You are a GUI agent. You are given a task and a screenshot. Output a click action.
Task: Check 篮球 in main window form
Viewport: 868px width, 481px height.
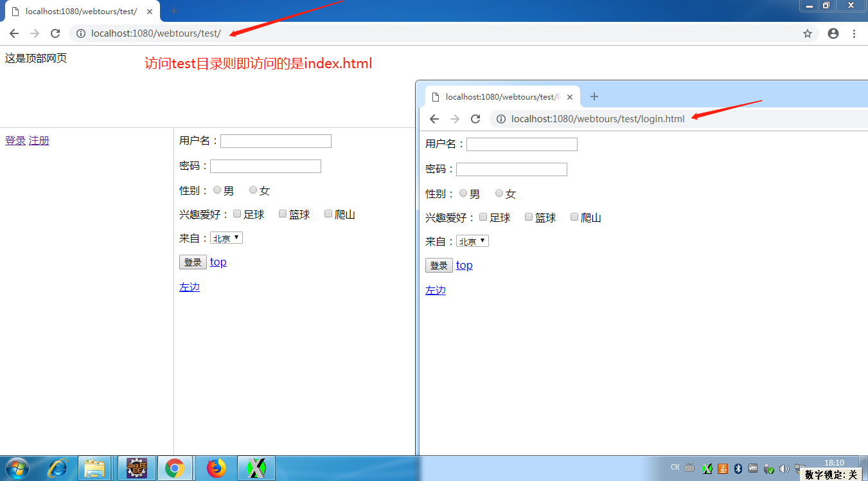pos(283,213)
